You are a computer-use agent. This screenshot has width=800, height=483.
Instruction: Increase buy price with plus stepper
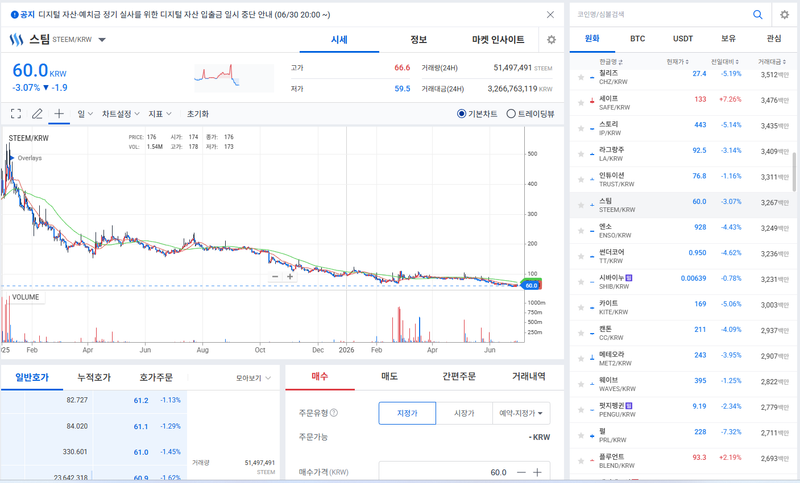537,472
